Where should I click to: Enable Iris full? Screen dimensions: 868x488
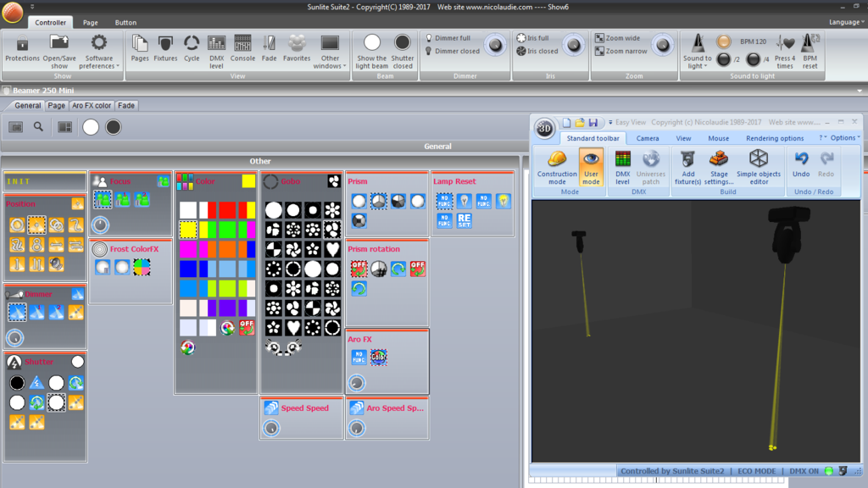[532, 38]
